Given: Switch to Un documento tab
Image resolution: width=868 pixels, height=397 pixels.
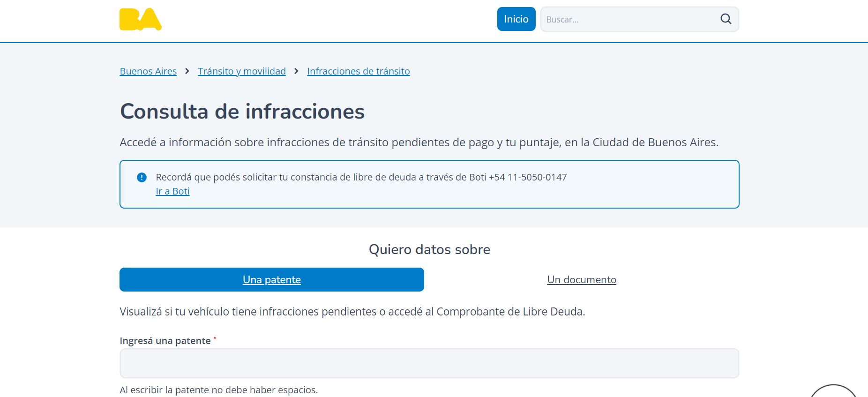Looking at the screenshot, I should point(582,279).
